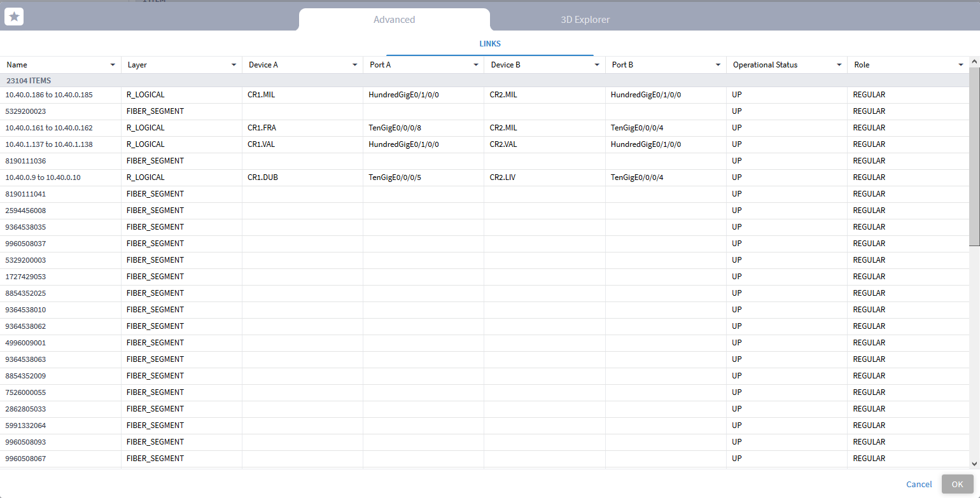Click the OK button
Viewport: 980px width, 498px height.
coord(958,484)
